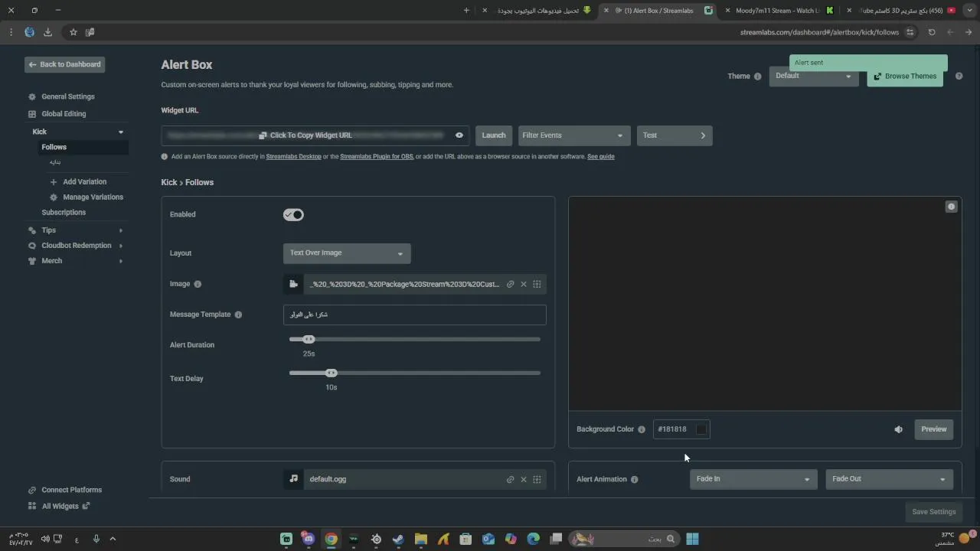Screen dimensions: 980x551
Task: Open the Fade In animation dropdown
Action: [753, 479]
